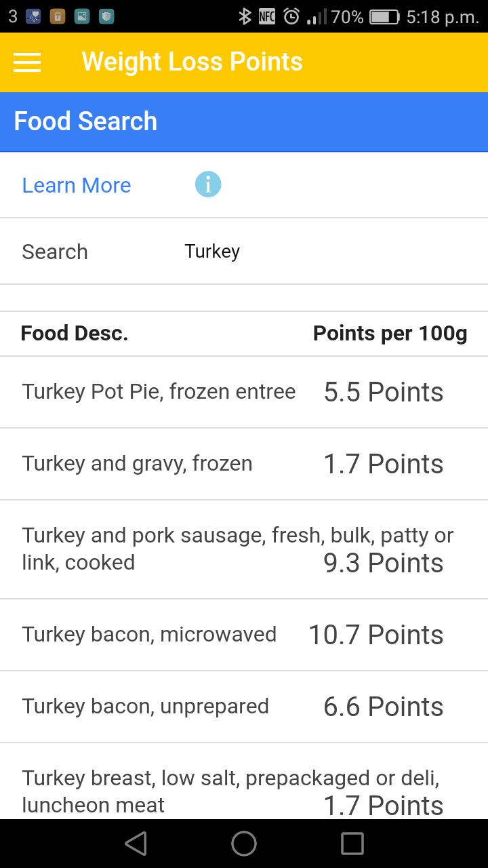Tap the Points per 100g column header
488x868 pixels.
coord(390,334)
